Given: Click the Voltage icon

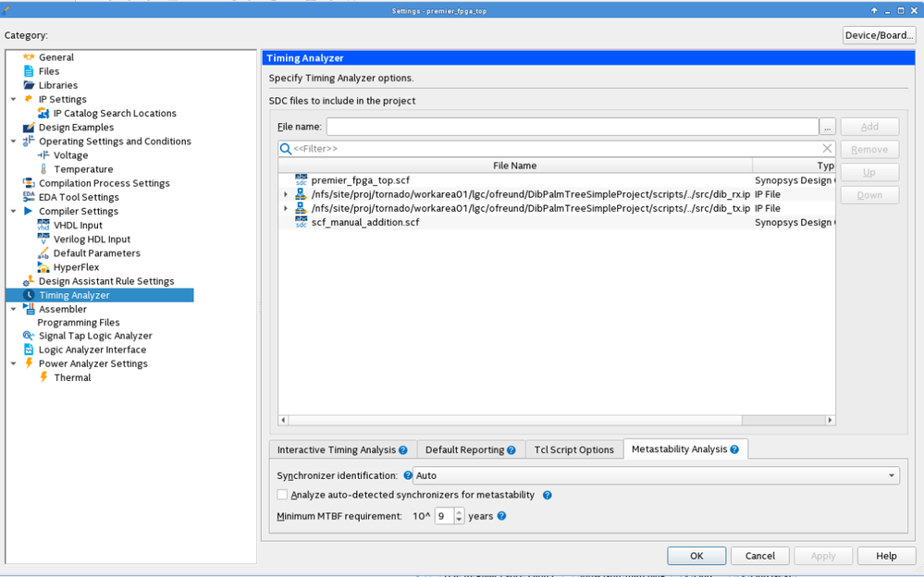Looking at the screenshot, I should (43, 155).
